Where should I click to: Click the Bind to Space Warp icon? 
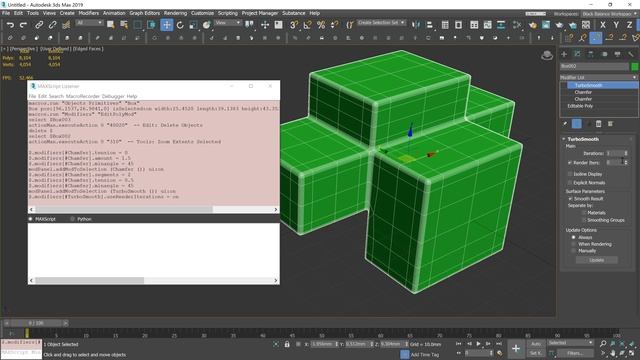66,25
